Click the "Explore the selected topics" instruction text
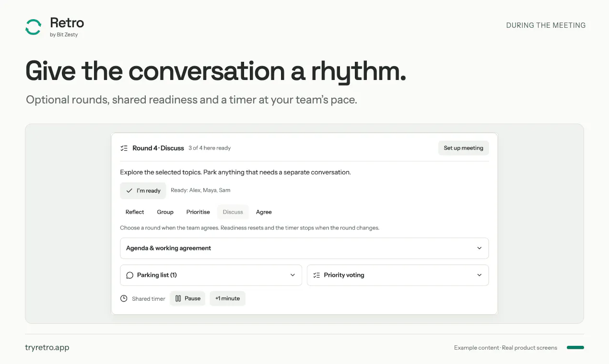 [x=235, y=172]
